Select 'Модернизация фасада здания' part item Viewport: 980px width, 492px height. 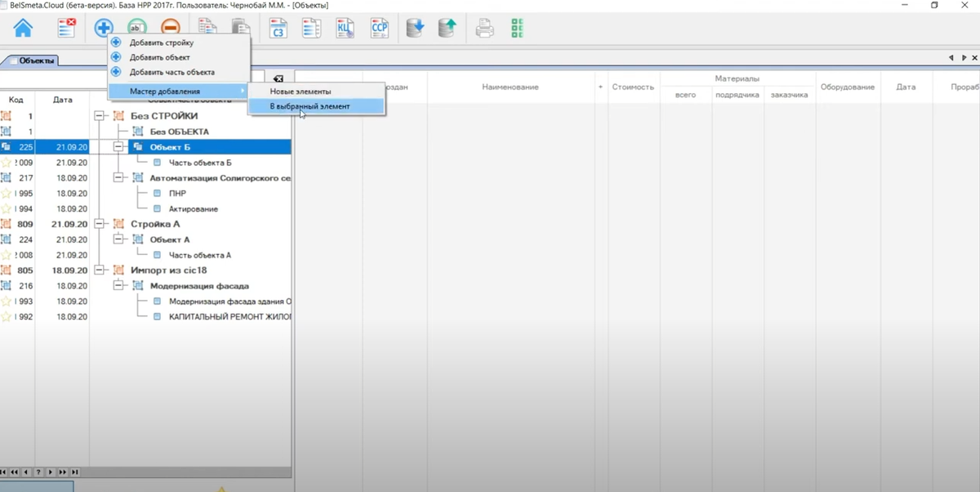point(230,302)
